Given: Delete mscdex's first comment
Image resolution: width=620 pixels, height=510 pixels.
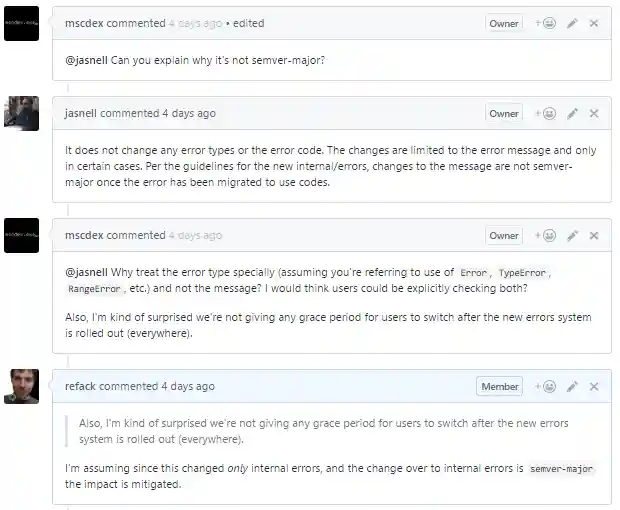Looking at the screenshot, I should tap(594, 23).
